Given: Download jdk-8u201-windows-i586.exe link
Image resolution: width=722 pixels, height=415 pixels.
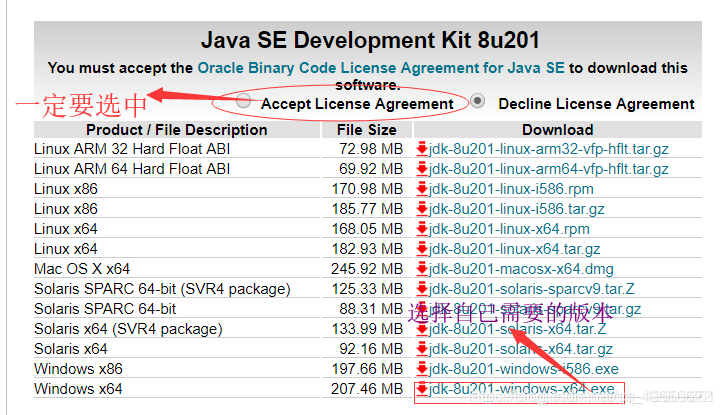Looking at the screenshot, I should coord(524,368).
